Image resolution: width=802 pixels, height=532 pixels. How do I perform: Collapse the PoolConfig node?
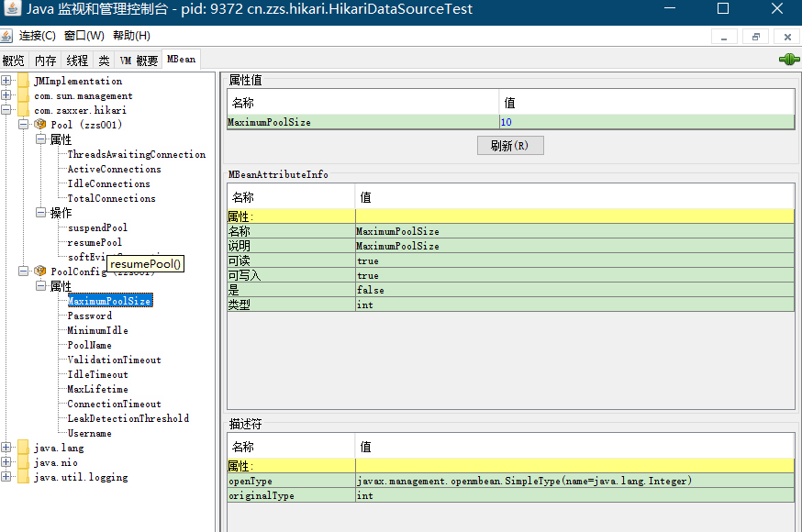click(x=24, y=271)
